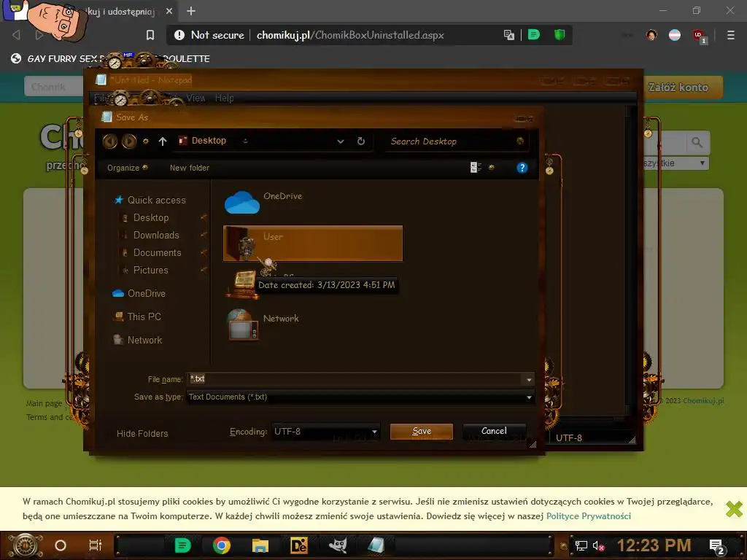Viewport: 747px width, 560px height.
Task: Open the browser hamburger menu
Action: [731, 35]
